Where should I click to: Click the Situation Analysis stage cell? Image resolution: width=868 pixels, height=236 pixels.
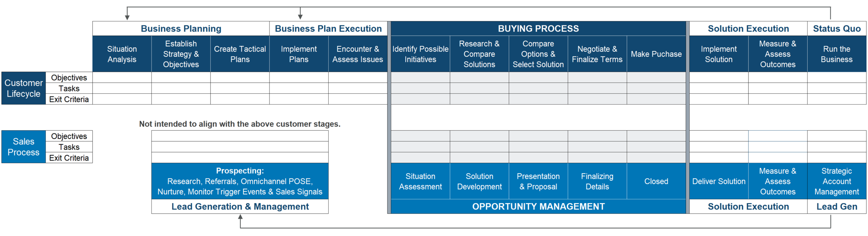[x=122, y=54]
